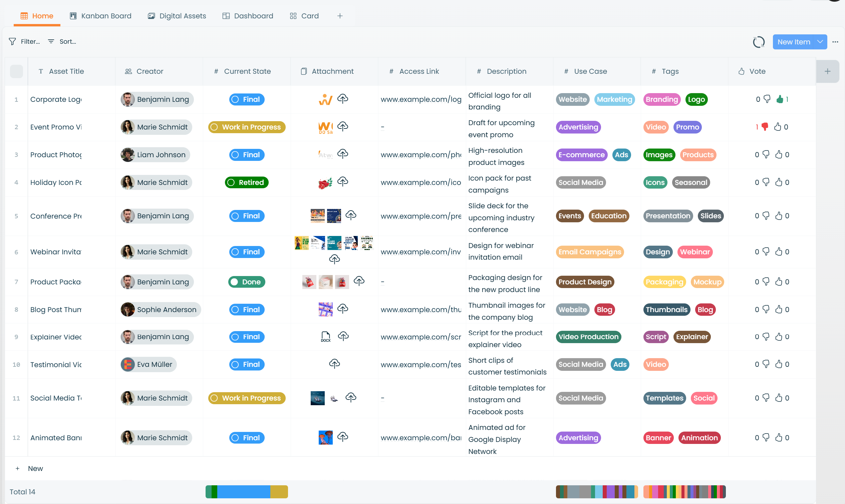The width and height of the screenshot is (845, 504).
Task: Open the www.example.com/pre access link
Action: pyautogui.click(x=421, y=216)
